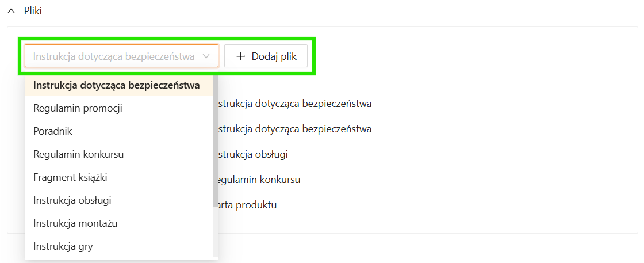The width and height of the screenshot is (644, 263).
Task: Select highlighted Instrukcja dotycząca bezpieczeństwa dropdown option
Action: pos(117,85)
